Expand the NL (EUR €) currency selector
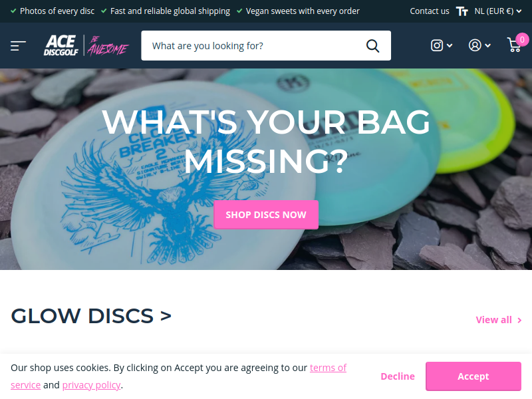This screenshot has height=399, width=532. (x=497, y=11)
